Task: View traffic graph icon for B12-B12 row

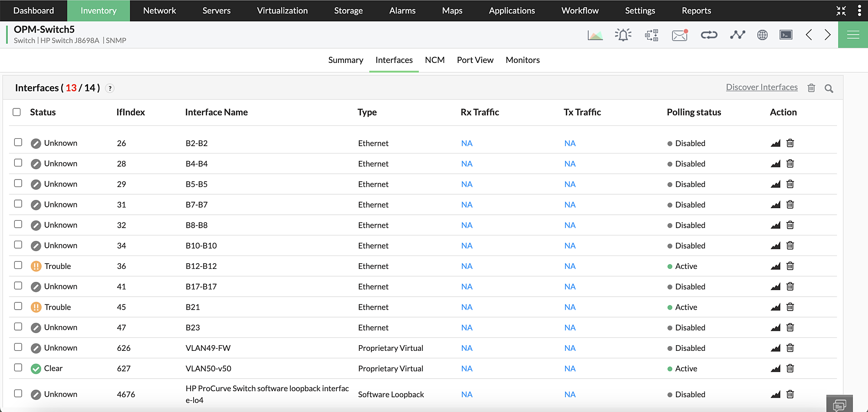Action: tap(776, 266)
